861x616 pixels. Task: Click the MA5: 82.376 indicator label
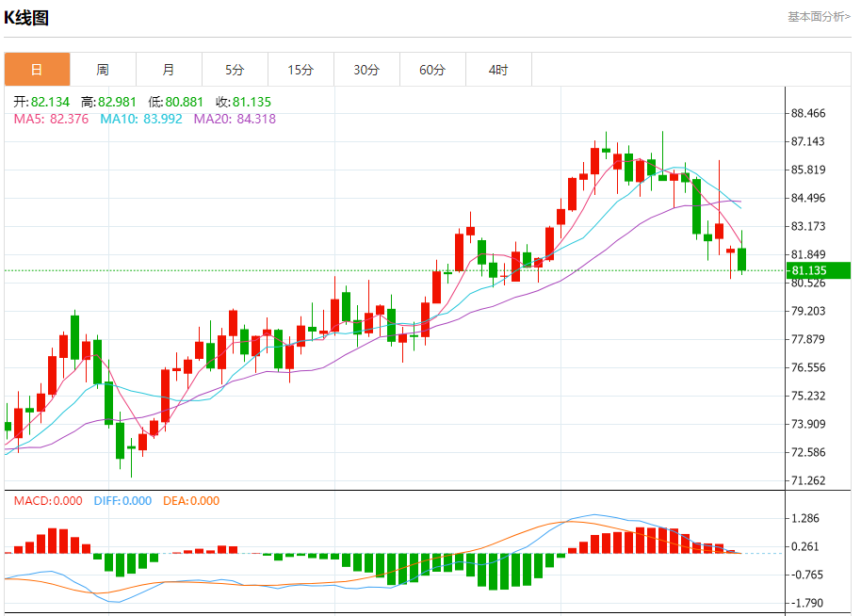click(x=51, y=119)
